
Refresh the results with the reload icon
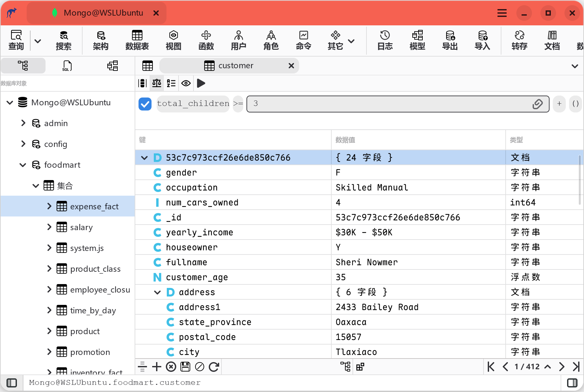point(214,367)
